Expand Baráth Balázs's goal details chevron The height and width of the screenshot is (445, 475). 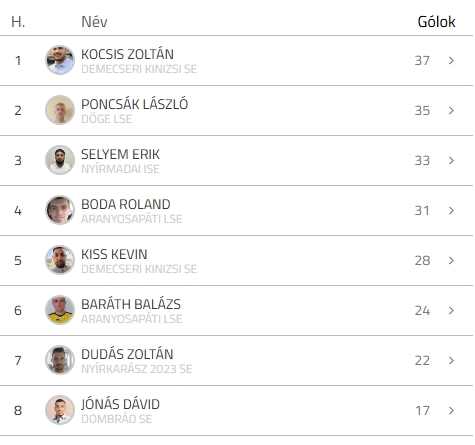451,310
